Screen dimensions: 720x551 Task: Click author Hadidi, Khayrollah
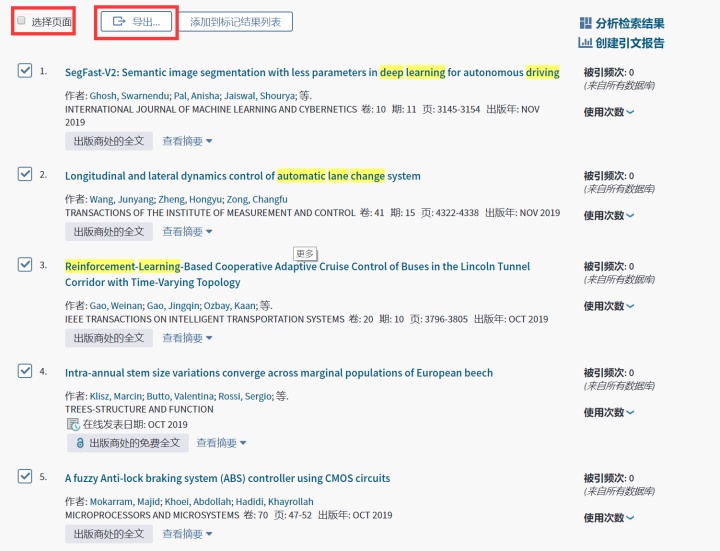pyautogui.click(x=275, y=501)
